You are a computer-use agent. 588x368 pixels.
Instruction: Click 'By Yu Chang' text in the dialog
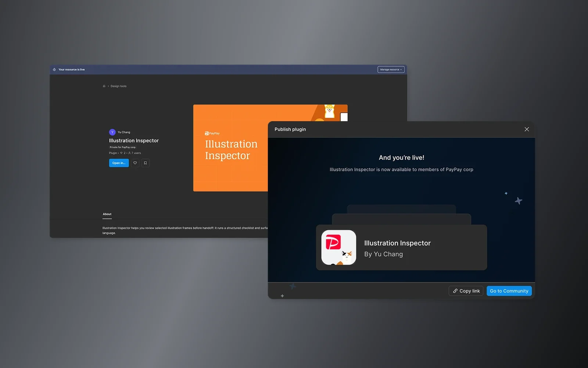[383, 254]
